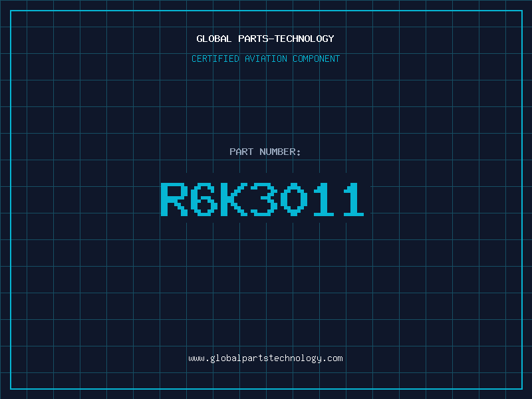Click the digit 3 in the part number
Image resolution: width=532 pixels, height=399 pixels.
pos(263,199)
